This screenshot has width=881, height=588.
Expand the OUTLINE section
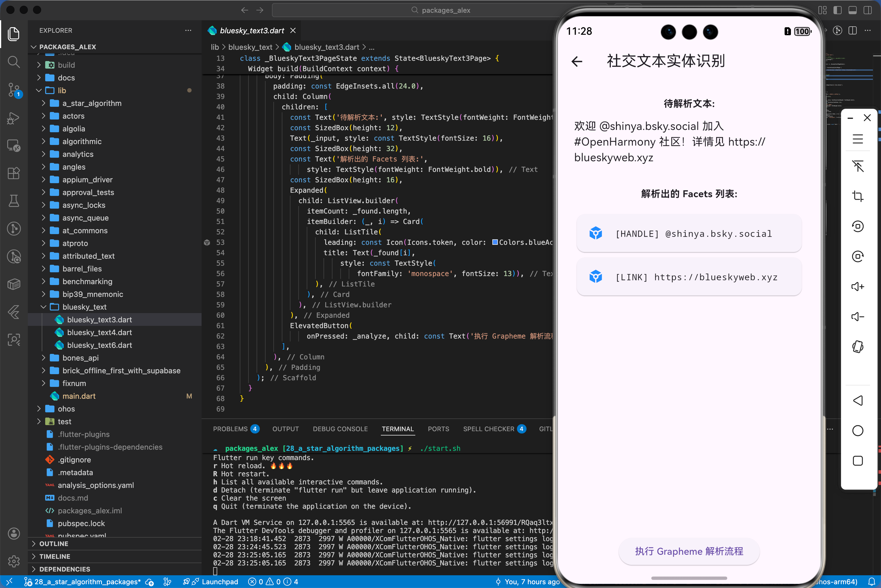(x=54, y=543)
